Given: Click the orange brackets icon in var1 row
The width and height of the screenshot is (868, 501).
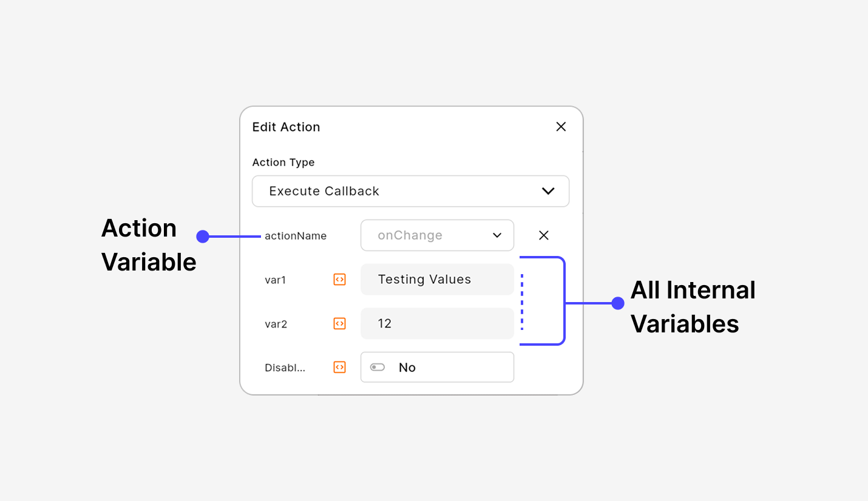Looking at the screenshot, I should coord(339,280).
